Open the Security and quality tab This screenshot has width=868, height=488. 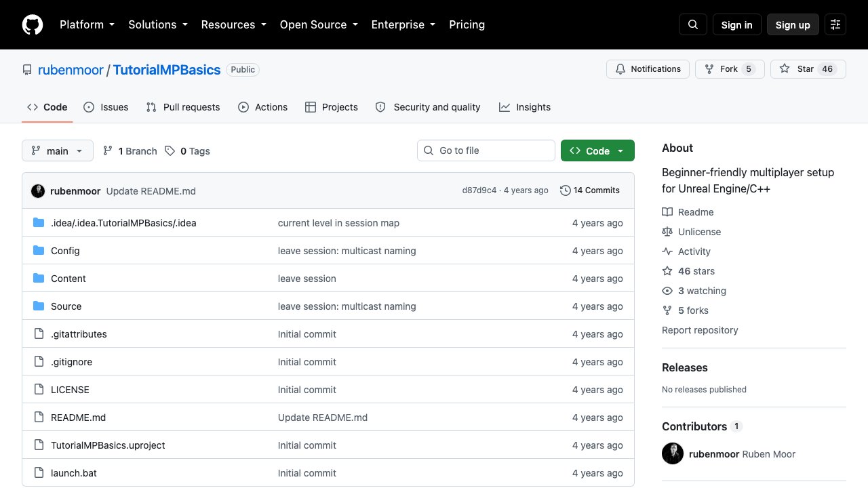point(428,107)
